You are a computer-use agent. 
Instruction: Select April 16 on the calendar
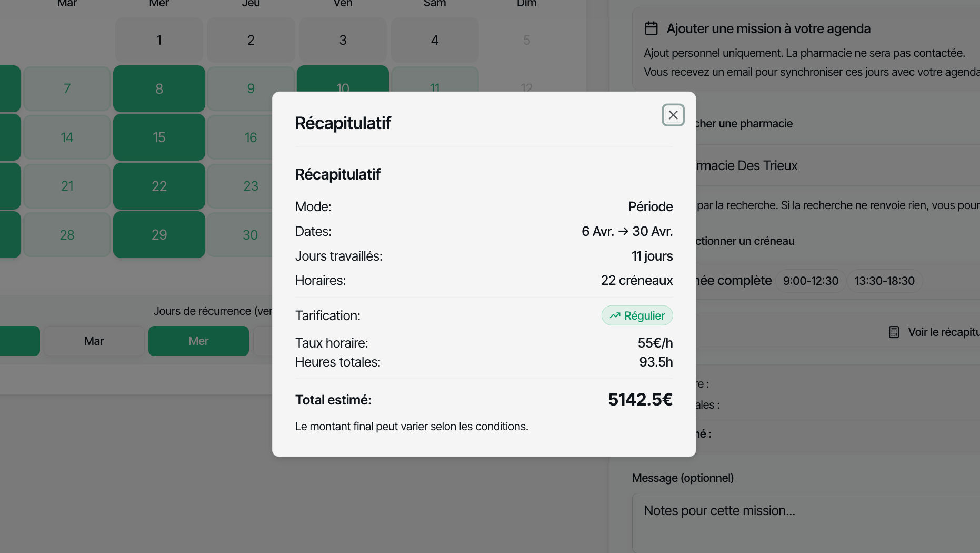point(251,137)
